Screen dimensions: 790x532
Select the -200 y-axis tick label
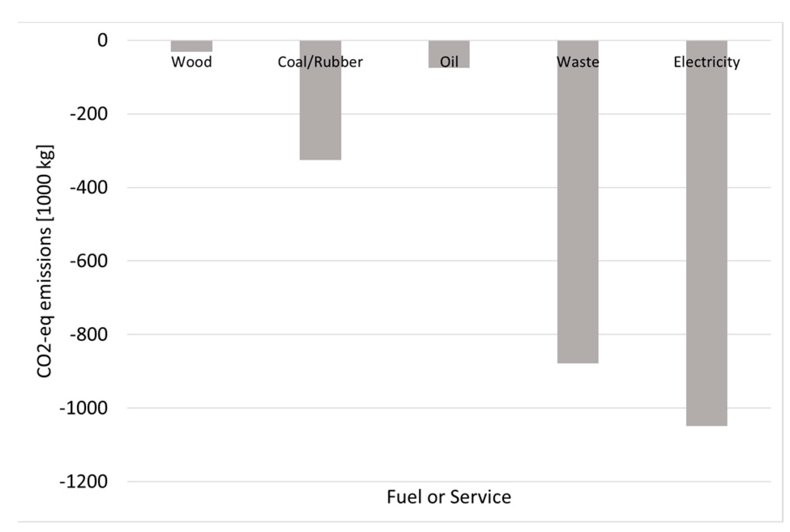[89, 114]
